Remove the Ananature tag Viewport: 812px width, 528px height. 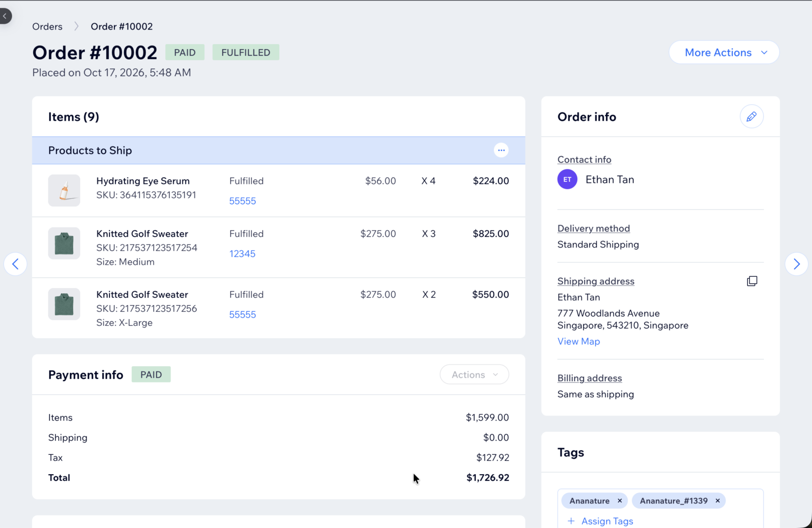pos(620,501)
